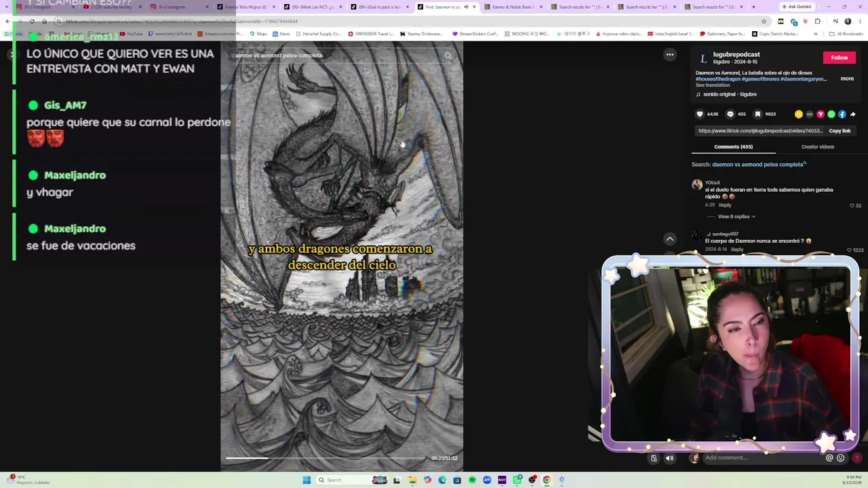Image resolution: width=868 pixels, height=488 pixels.
Task: Toggle the auto-scroll button beside volume
Action: coord(654,458)
